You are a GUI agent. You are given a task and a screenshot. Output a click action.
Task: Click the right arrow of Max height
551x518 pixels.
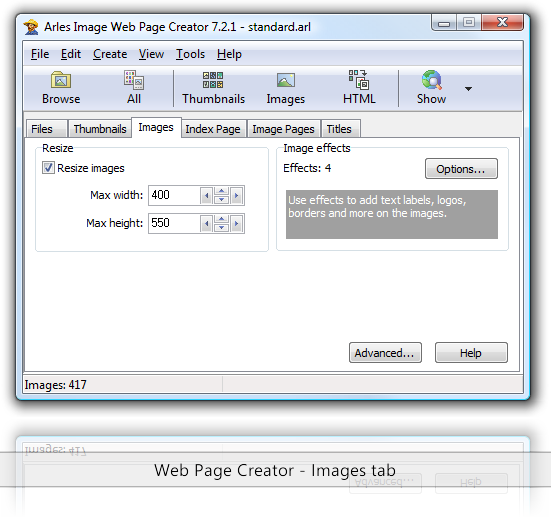click(x=236, y=224)
